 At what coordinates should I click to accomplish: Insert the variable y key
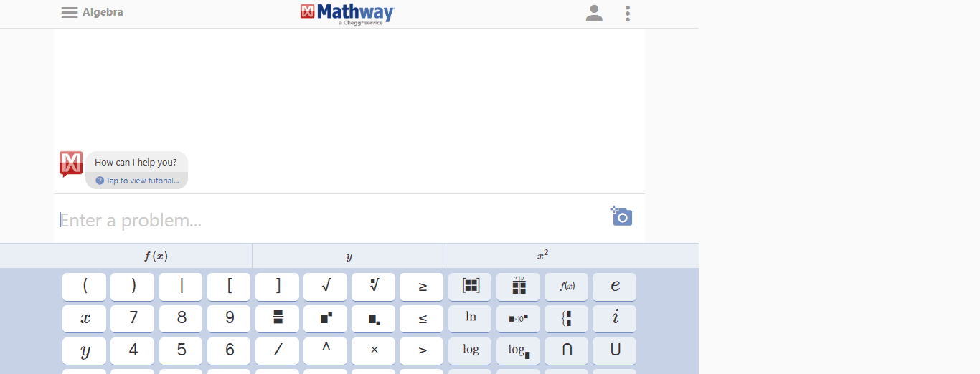(x=85, y=351)
